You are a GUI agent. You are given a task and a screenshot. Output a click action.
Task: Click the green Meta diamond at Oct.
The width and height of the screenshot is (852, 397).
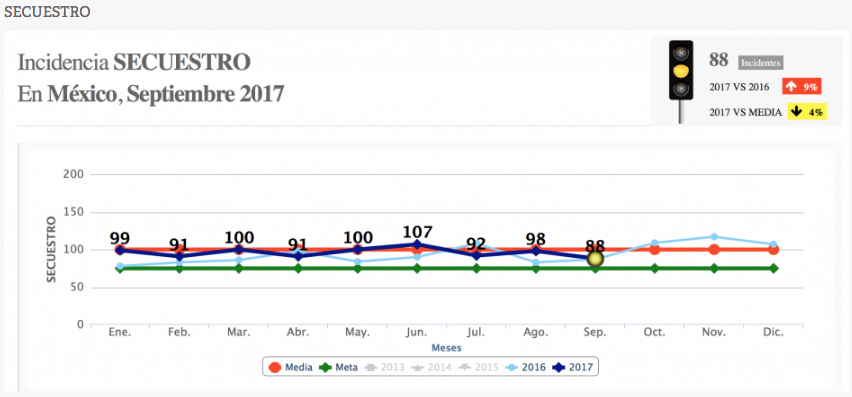pyautogui.click(x=655, y=268)
